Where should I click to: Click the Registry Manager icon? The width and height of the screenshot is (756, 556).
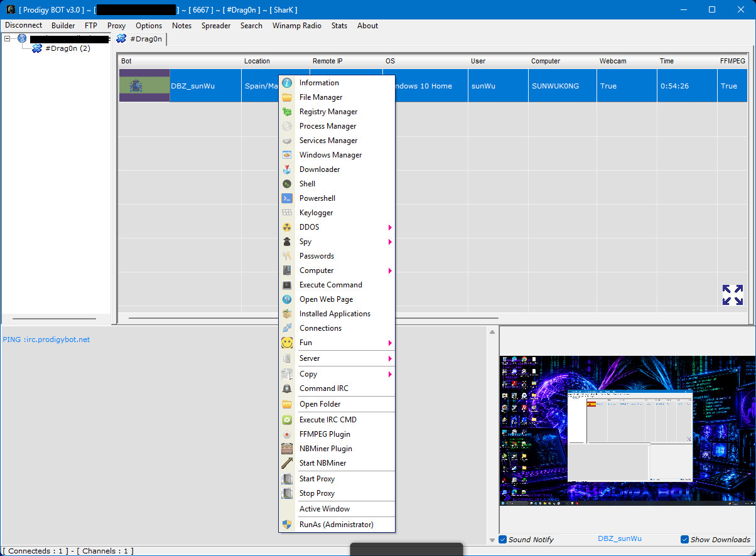click(287, 112)
